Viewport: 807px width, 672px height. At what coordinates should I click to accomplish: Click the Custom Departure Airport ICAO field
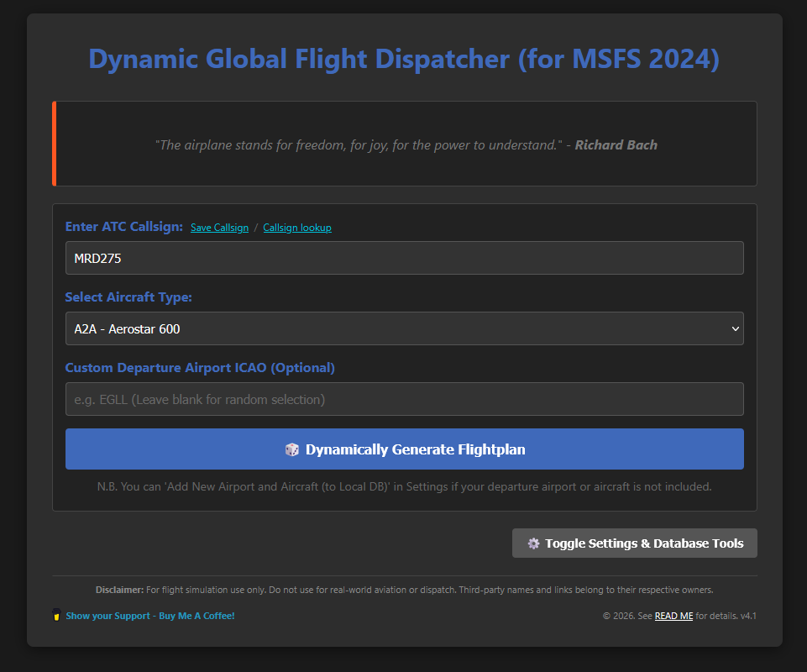coord(405,399)
